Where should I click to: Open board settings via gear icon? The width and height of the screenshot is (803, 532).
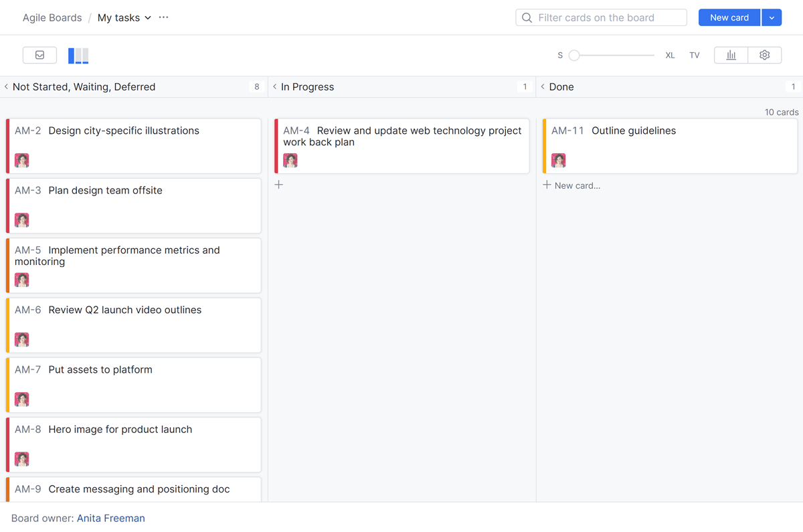[x=764, y=55]
